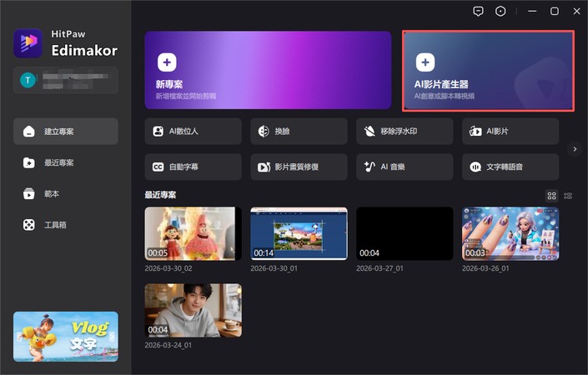Open the AI影片產生器 card

click(488, 71)
